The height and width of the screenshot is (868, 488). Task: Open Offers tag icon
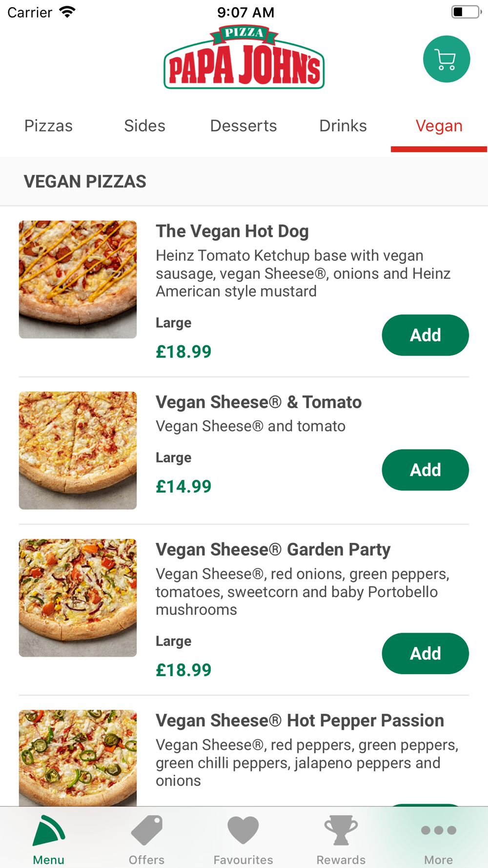tap(146, 830)
